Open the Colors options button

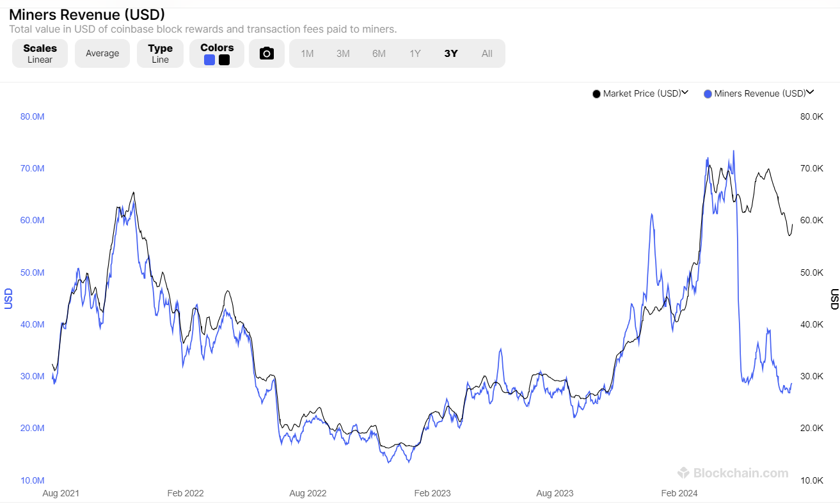(x=217, y=53)
